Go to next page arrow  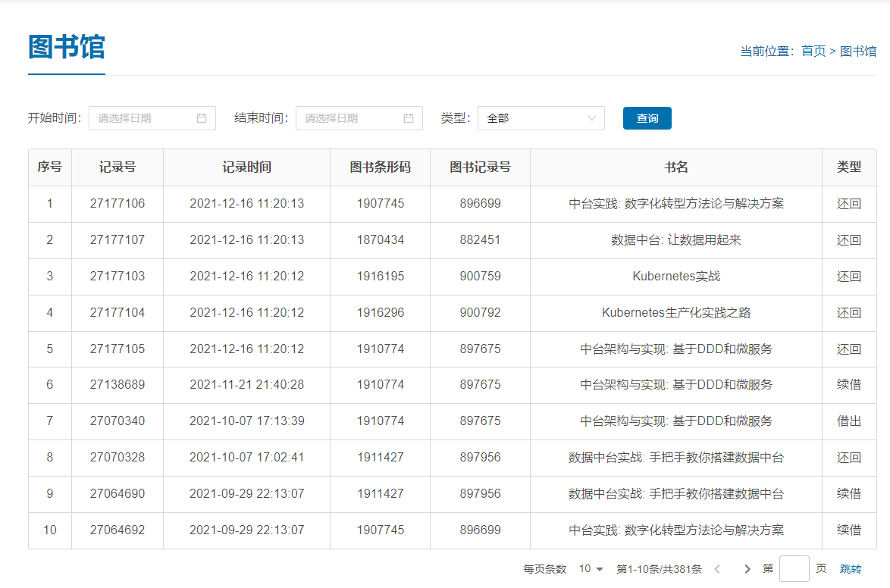click(747, 569)
